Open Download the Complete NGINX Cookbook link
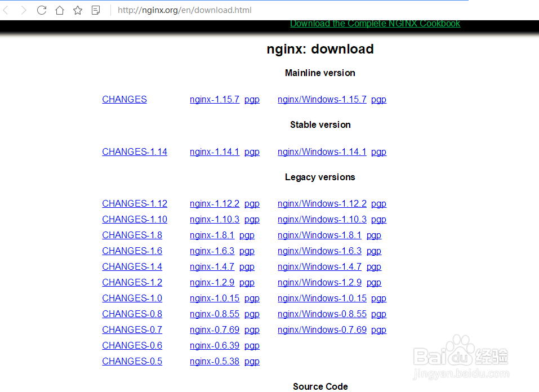Image resolution: width=539 pixels, height=392 pixels. [375, 24]
